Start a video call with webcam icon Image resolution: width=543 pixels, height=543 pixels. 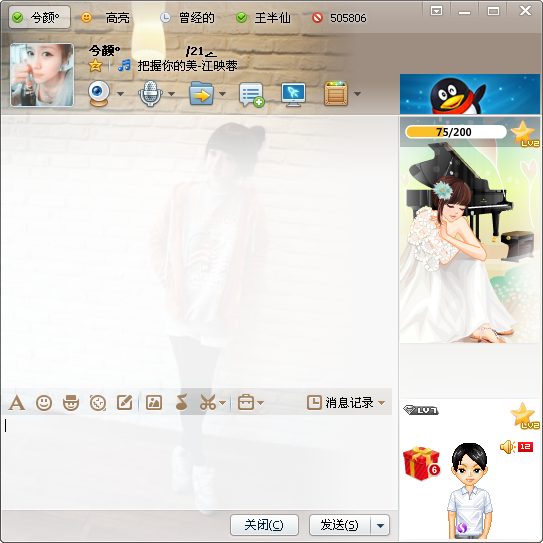(x=99, y=94)
